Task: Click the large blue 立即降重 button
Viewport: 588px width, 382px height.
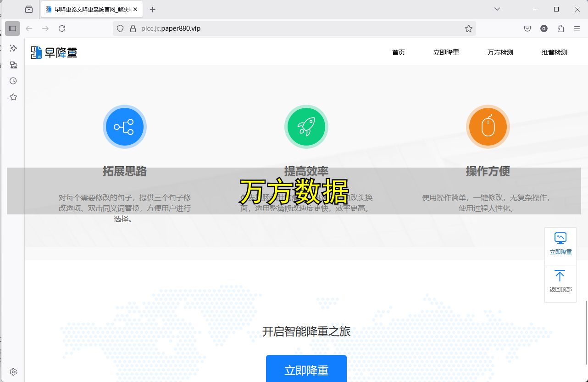Action: click(306, 369)
